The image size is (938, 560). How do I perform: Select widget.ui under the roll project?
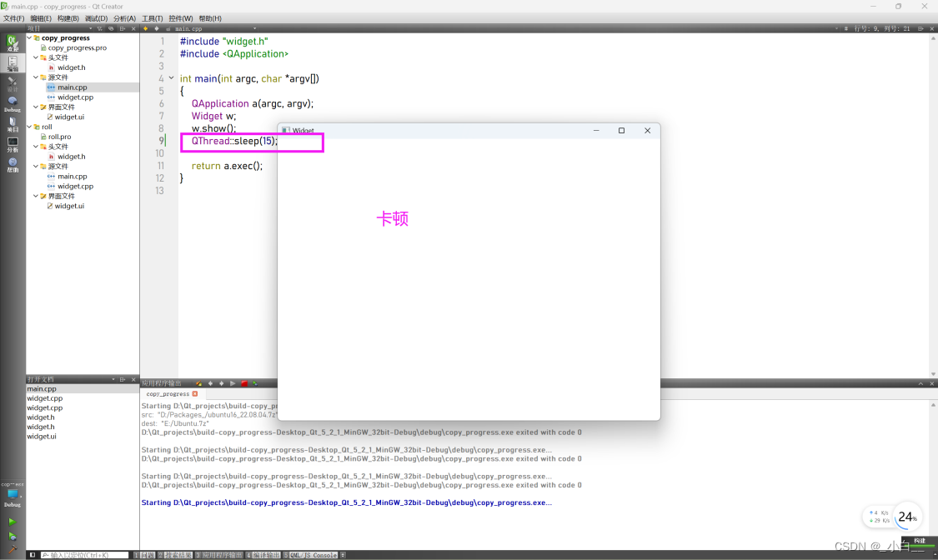[x=69, y=206]
